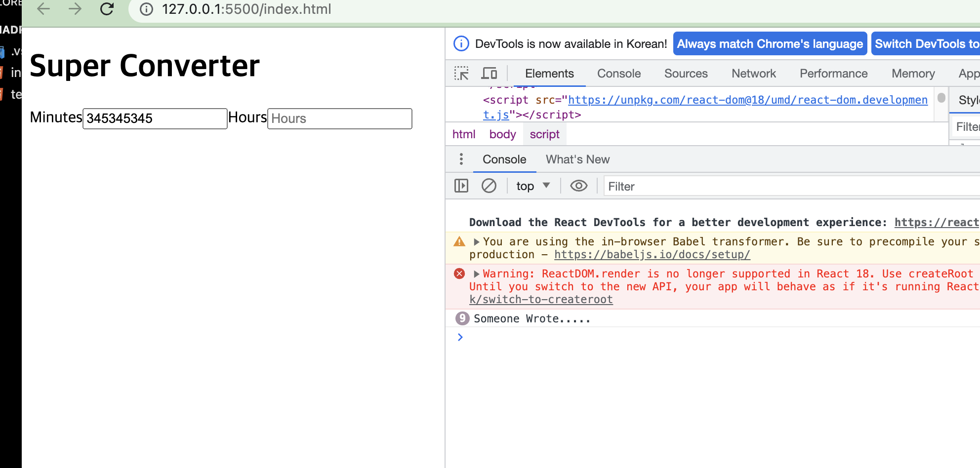Click the DevTools language info icon

[461, 43]
